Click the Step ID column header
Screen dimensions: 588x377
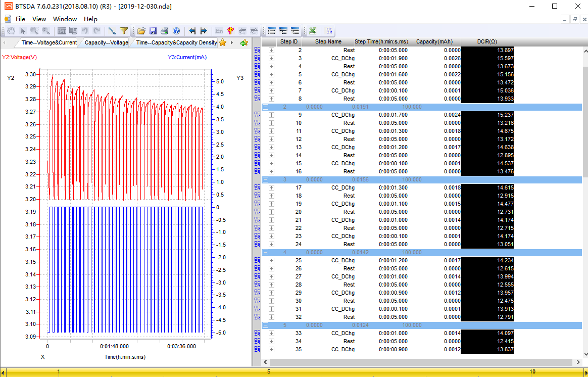289,41
